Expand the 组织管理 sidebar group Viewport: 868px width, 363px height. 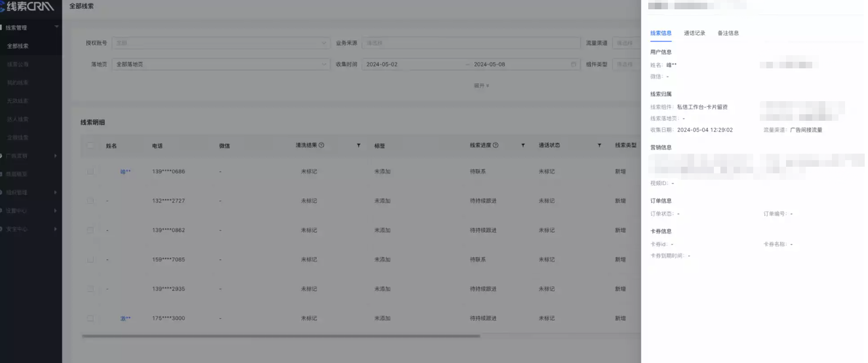tap(56, 192)
